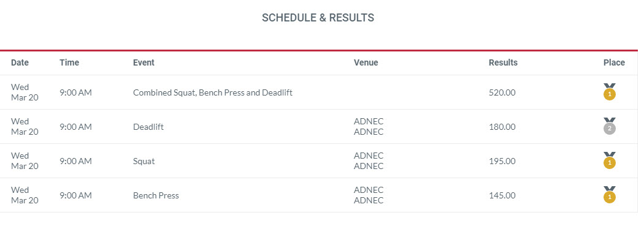
Task: Click the Schedule & Results heading
Action: coord(318,18)
